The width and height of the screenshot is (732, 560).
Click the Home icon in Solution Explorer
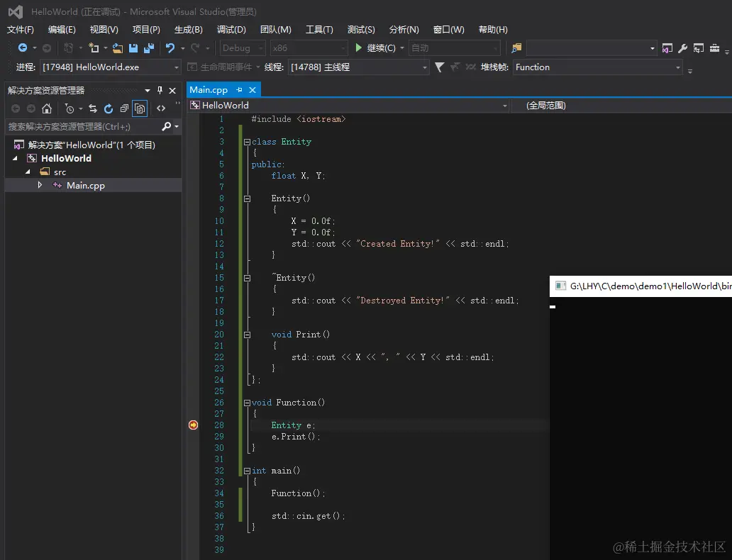point(47,108)
